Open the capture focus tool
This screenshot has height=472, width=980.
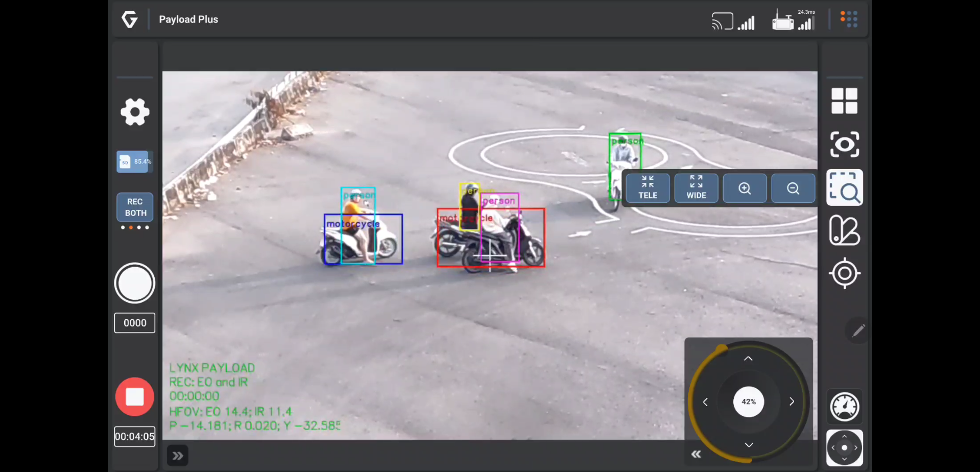pos(844,144)
